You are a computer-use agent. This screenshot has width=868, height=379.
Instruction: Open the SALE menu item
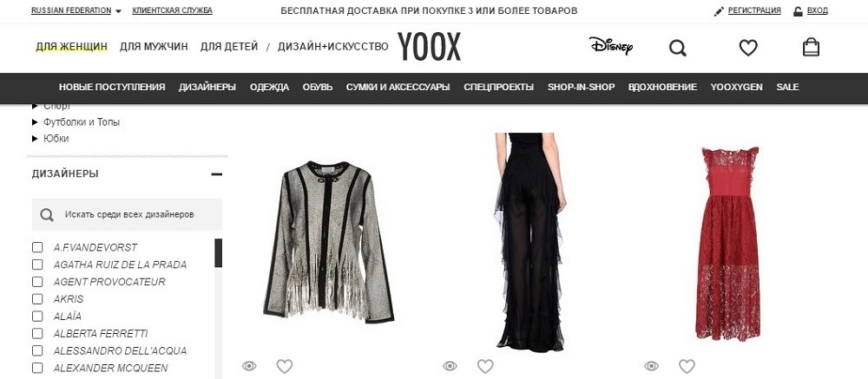click(787, 87)
